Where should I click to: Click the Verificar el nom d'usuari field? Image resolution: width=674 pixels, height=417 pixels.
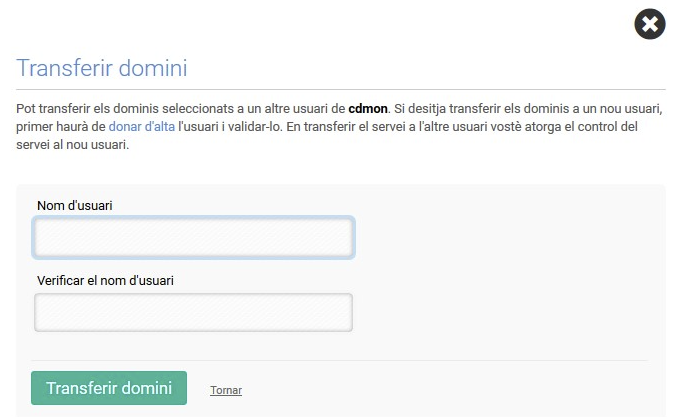(193, 313)
